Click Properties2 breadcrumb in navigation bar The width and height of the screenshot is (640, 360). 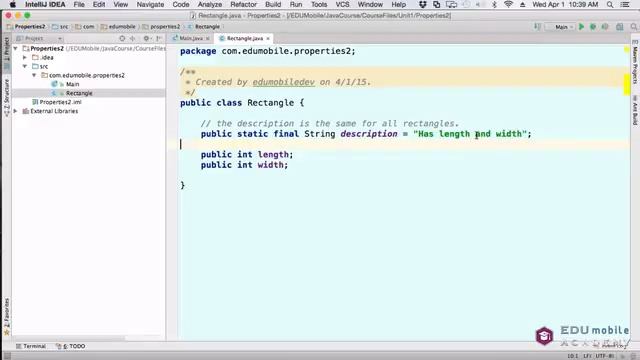click(x=26, y=27)
